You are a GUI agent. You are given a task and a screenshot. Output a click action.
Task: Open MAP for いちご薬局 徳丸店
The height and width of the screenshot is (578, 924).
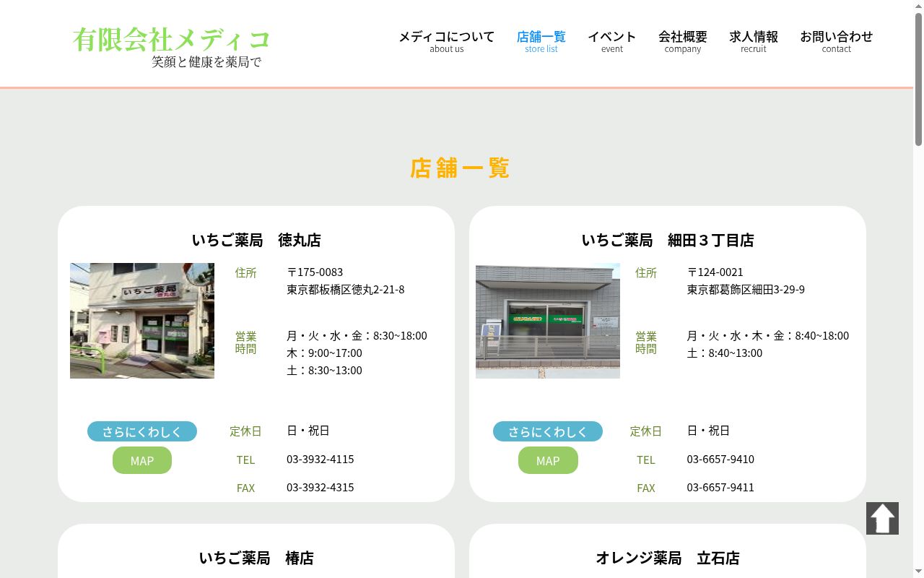[142, 460]
